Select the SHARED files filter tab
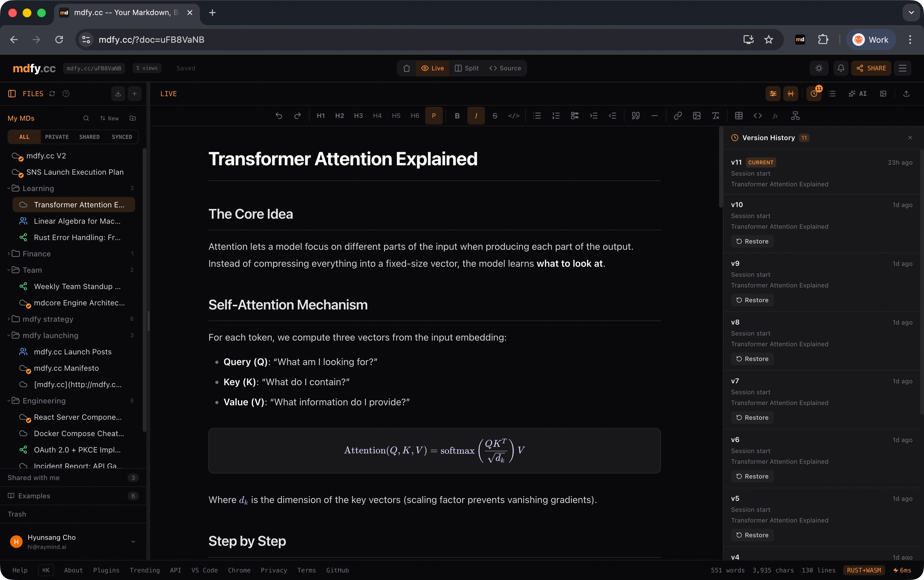This screenshot has height=580, width=924. 89,137
